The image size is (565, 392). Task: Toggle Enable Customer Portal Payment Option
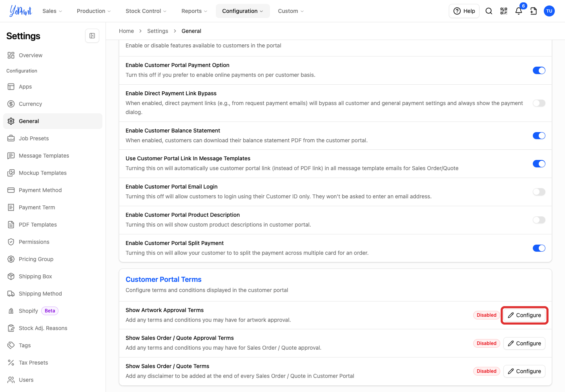539,71
